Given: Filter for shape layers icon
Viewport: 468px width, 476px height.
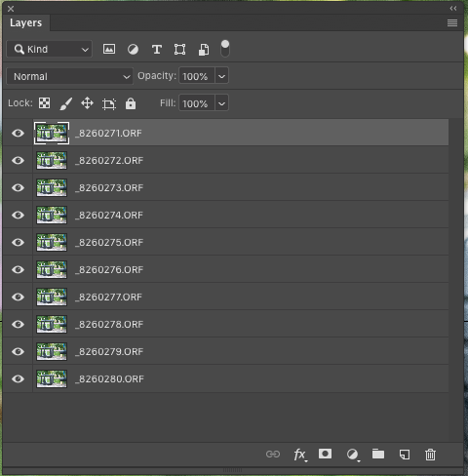Looking at the screenshot, I should pyautogui.click(x=179, y=50).
